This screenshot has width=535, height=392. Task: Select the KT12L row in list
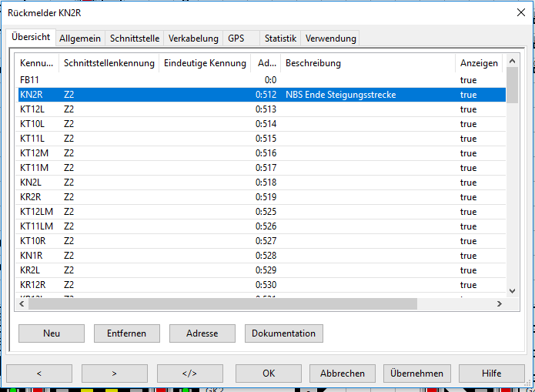pos(34,109)
